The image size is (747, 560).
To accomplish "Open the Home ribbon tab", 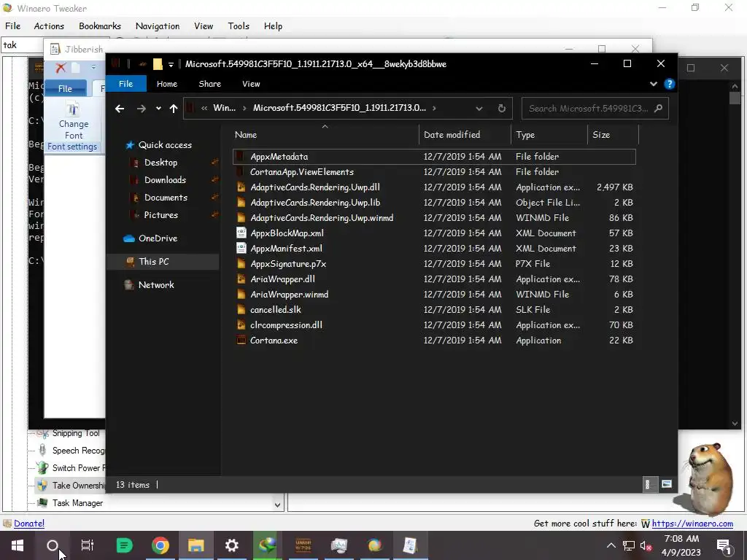I will (167, 84).
